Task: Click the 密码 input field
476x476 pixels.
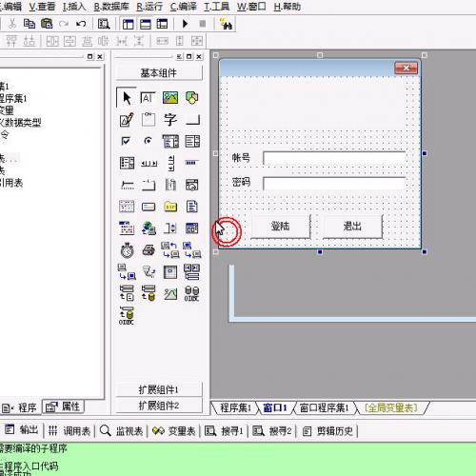Action: coord(334,184)
